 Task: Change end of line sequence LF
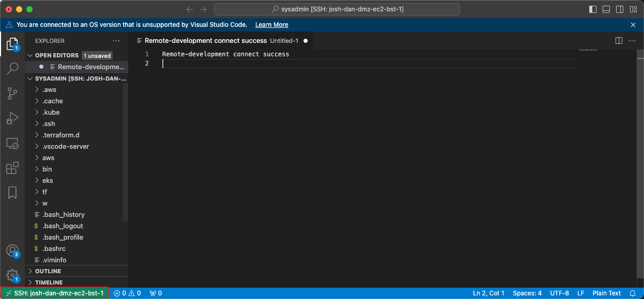581,293
